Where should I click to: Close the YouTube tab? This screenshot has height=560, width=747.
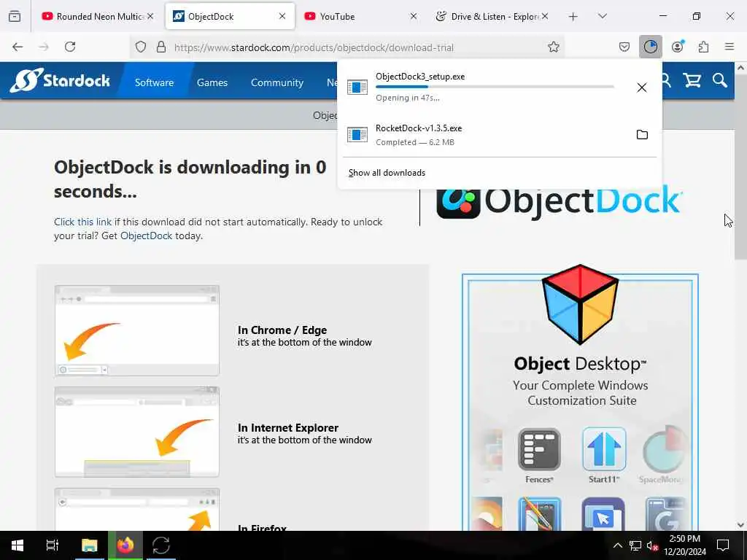[x=413, y=16]
